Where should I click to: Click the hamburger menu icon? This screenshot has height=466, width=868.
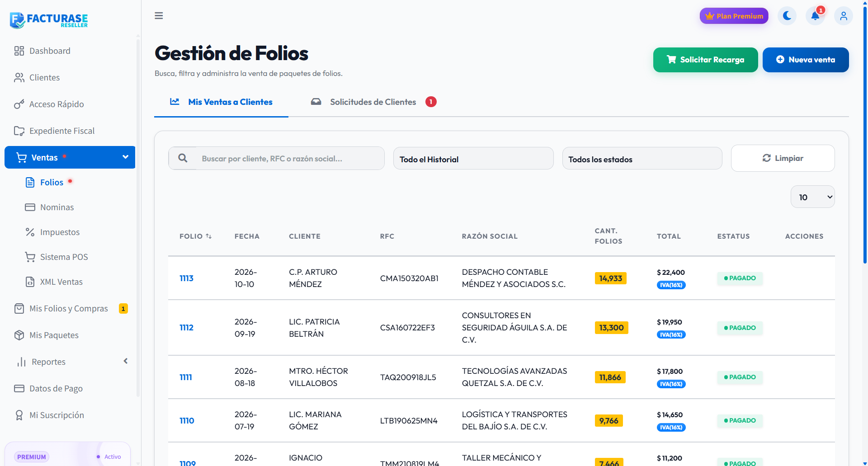[159, 16]
